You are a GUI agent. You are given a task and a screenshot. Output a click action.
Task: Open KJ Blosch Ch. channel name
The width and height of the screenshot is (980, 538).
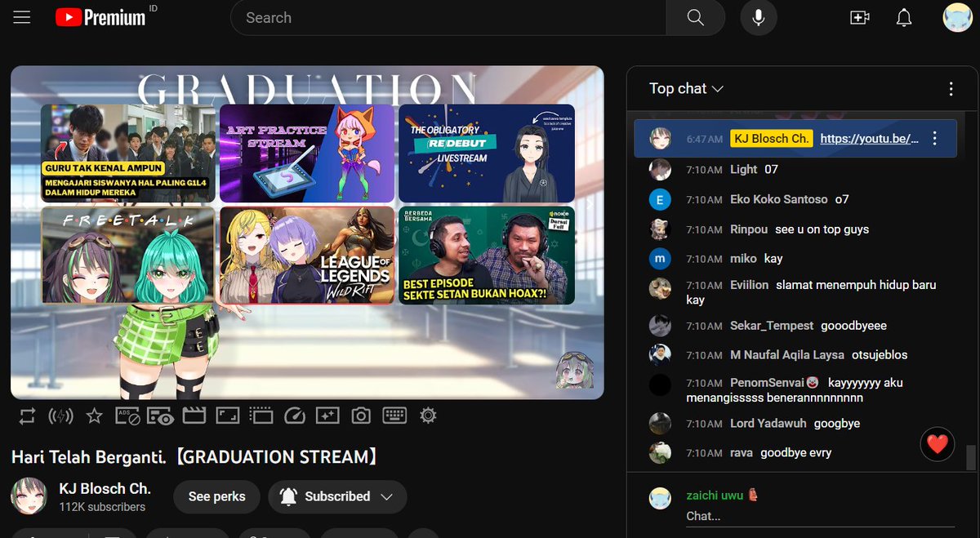[x=105, y=489]
